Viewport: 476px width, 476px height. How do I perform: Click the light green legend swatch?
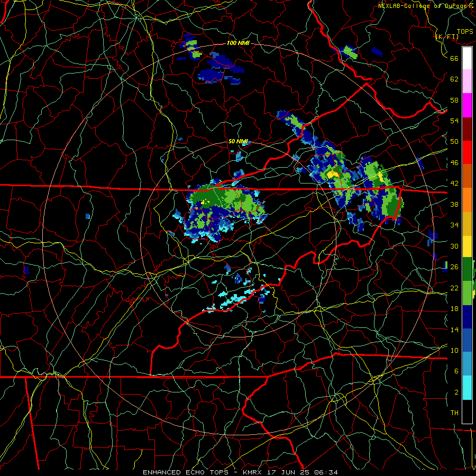pos(467,293)
